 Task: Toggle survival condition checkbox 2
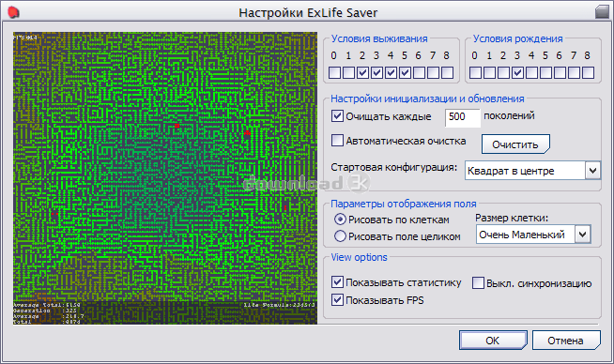pyautogui.click(x=362, y=73)
